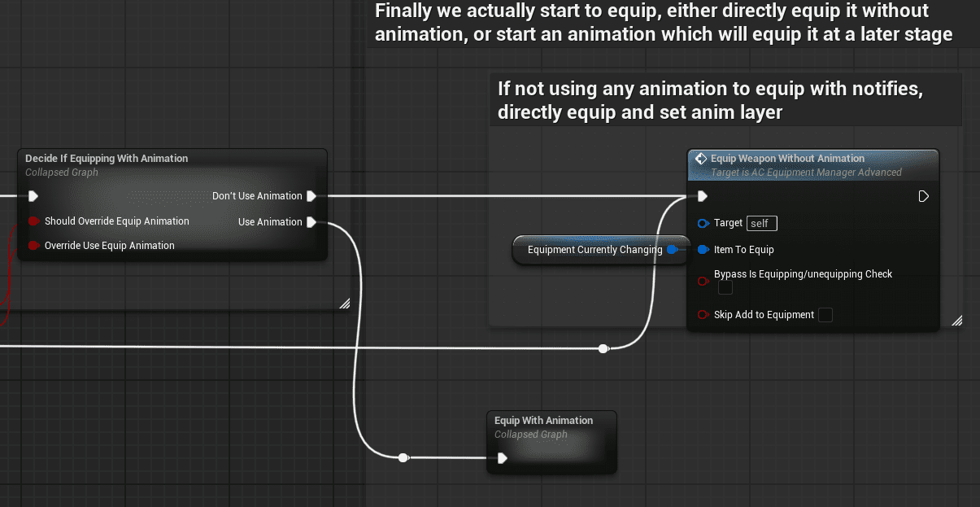Screen dimensions: 980x507
Task: Click the Should Override Equip Animation label
Action: [x=117, y=221]
